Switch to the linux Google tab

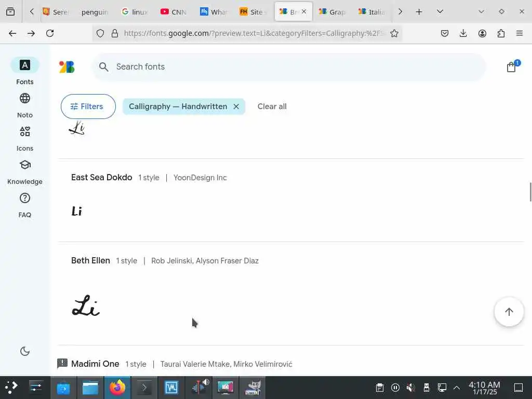pyautogui.click(x=135, y=12)
